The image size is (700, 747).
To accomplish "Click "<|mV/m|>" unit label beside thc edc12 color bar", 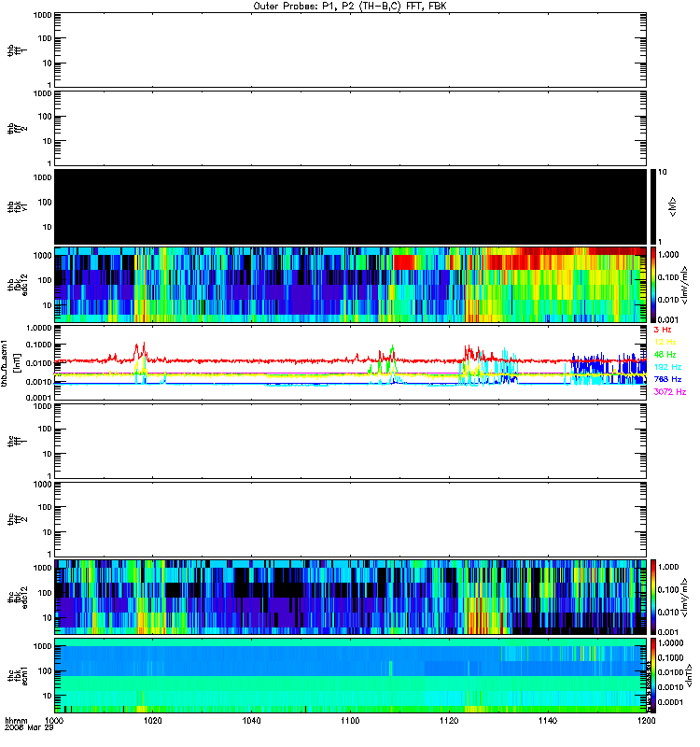I will point(684,598).
